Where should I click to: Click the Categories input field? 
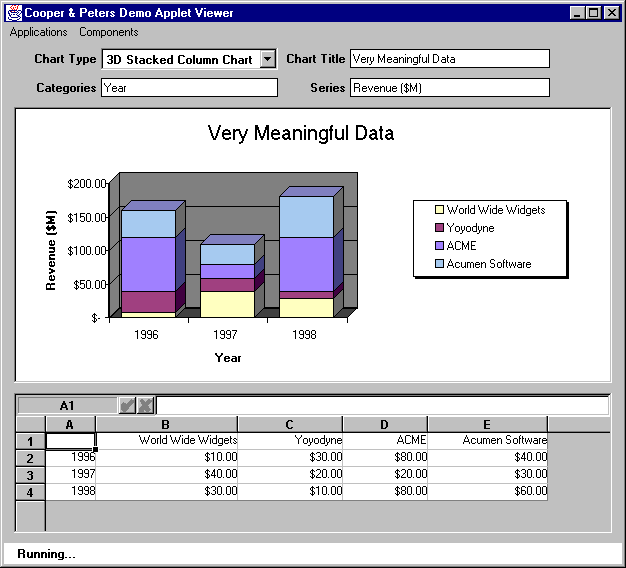[x=189, y=88]
